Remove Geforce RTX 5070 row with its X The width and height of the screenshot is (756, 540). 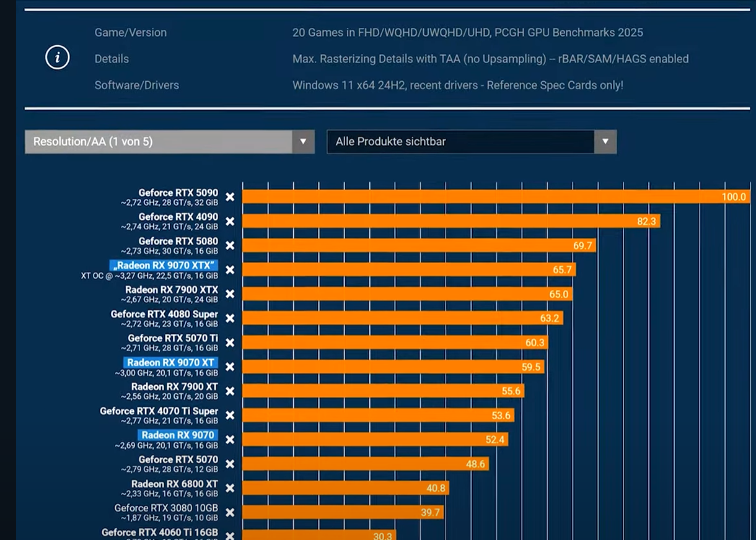pos(230,464)
